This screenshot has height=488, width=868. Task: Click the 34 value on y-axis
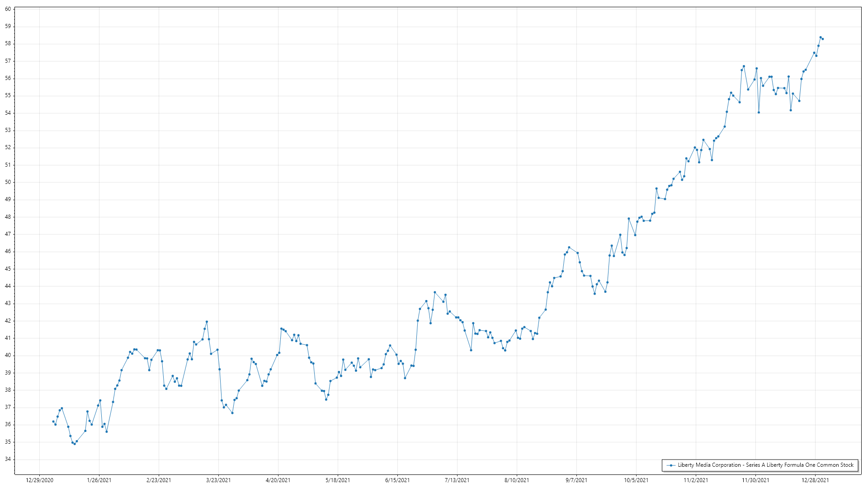tap(8, 460)
